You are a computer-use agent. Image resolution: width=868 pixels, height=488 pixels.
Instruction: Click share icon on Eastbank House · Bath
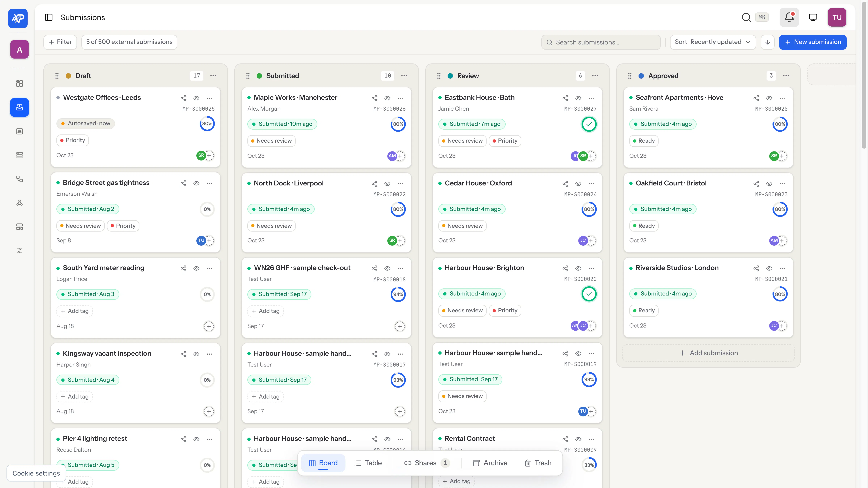click(x=565, y=98)
